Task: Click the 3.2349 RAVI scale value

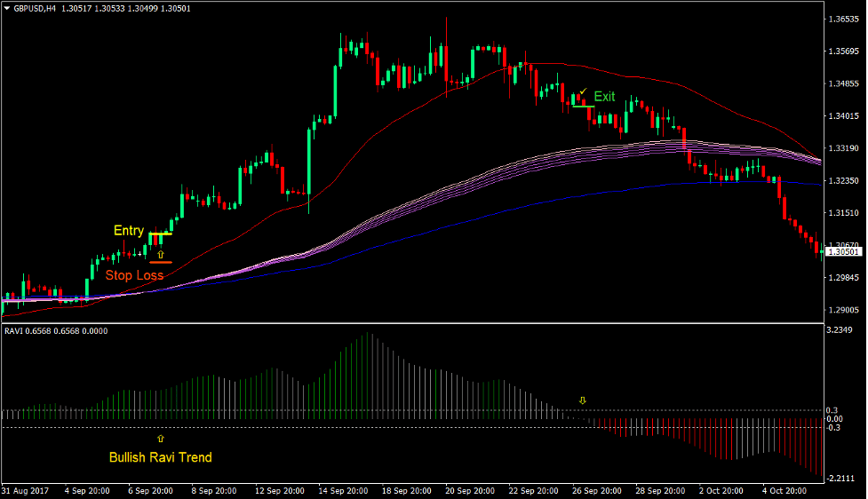Action: click(x=840, y=330)
